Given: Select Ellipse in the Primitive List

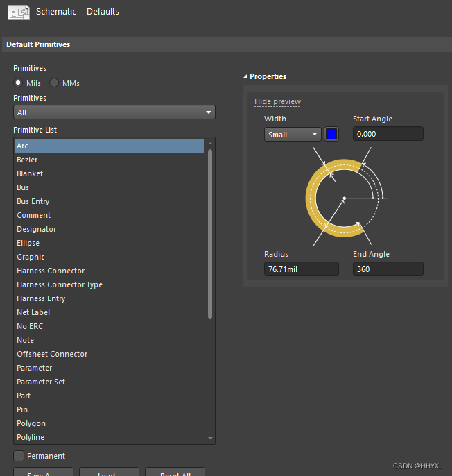Looking at the screenshot, I should (x=110, y=243).
